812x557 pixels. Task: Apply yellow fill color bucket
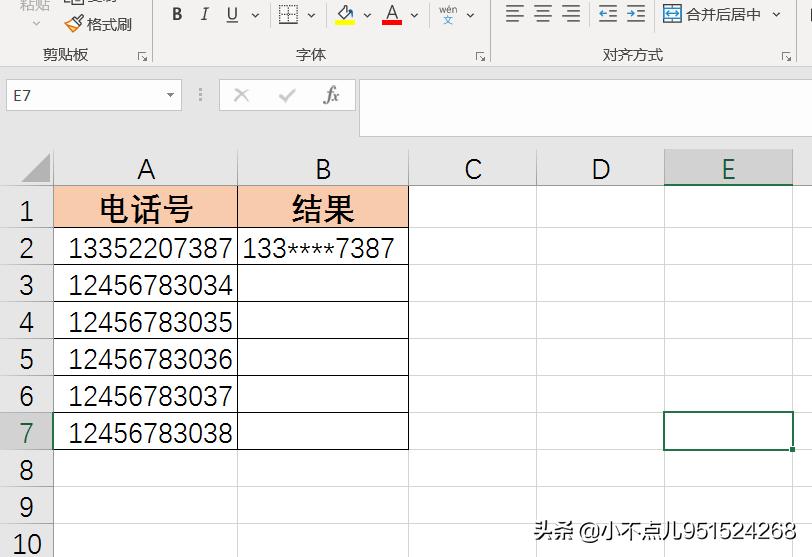pos(345,14)
